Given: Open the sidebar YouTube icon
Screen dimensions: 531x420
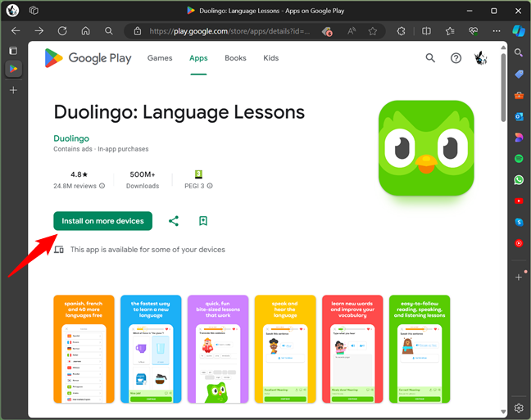Looking at the screenshot, I should (519, 201).
